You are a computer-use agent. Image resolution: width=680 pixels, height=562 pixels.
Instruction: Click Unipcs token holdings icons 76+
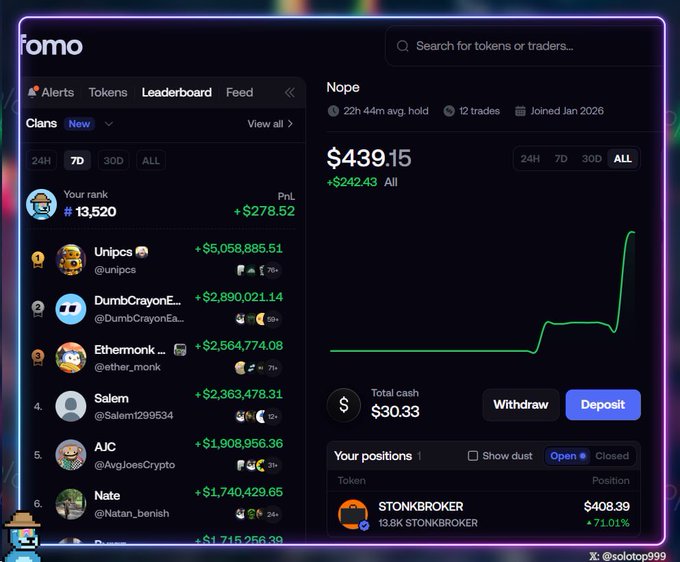click(258, 270)
